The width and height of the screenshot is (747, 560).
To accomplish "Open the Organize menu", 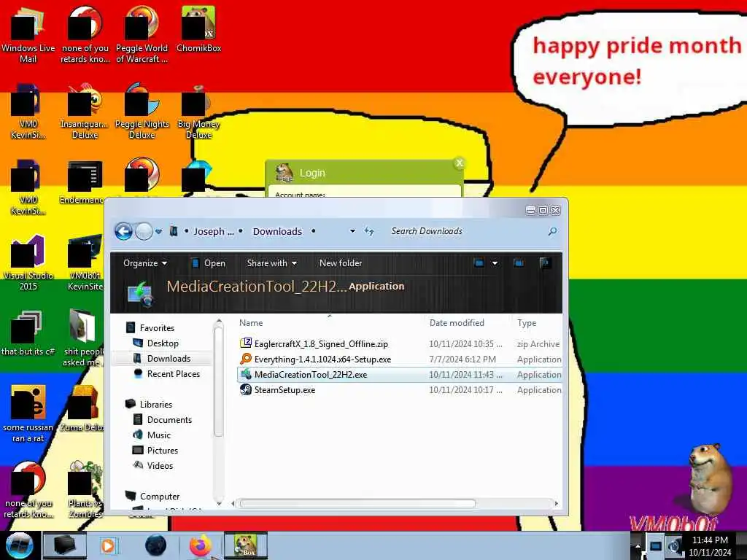I will (145, 263).
